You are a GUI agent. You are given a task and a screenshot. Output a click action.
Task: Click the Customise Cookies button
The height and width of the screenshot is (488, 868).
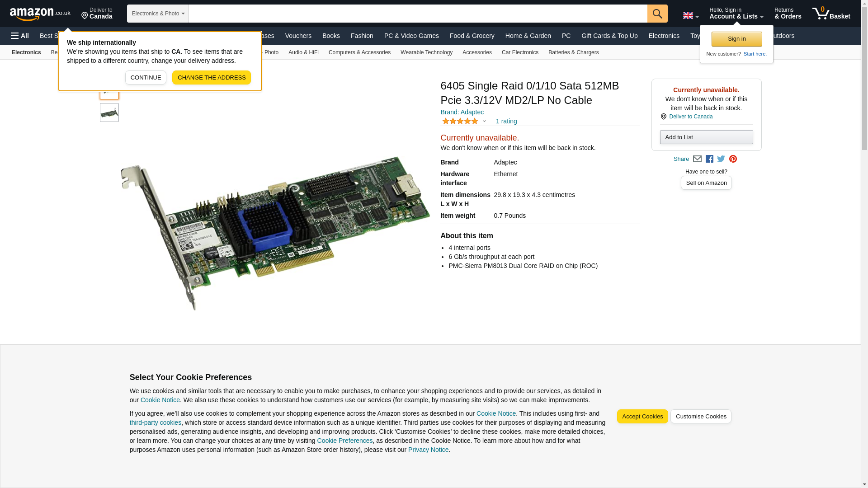[x=701, y=417]
